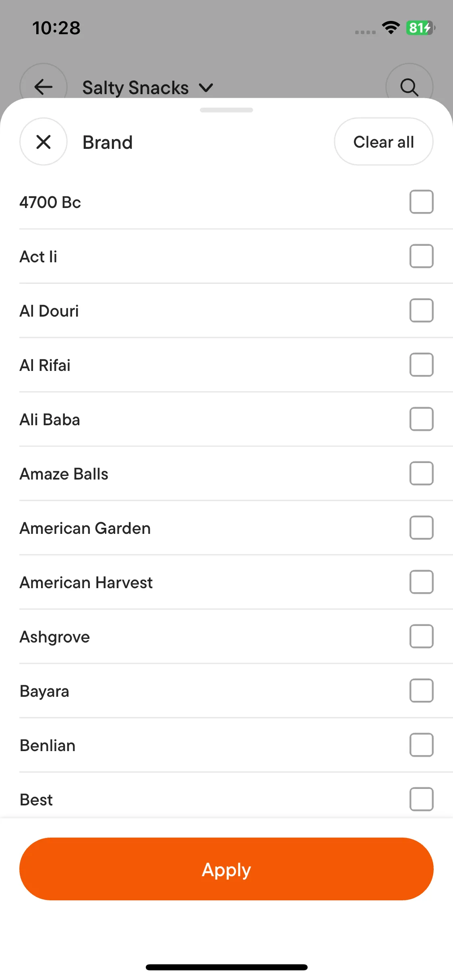Tick the Al Douri checkbox
Image resolution: width=453 pixels, height=980 pixels.
click(421, 310)
